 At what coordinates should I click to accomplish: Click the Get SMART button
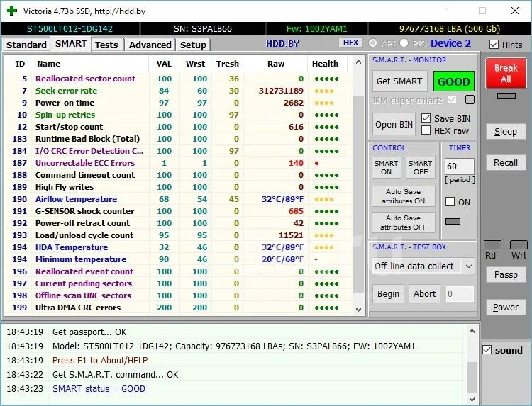click(x=399, y=81)
